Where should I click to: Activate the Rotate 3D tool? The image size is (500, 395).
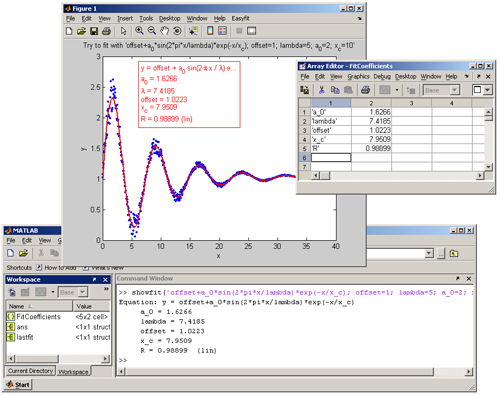click(x=177, y=31)
